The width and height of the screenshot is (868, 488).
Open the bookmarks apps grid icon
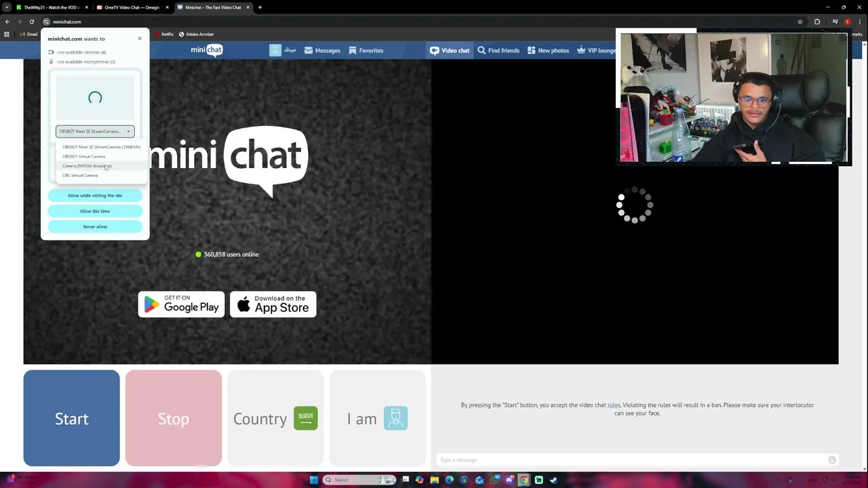point(7,34)
